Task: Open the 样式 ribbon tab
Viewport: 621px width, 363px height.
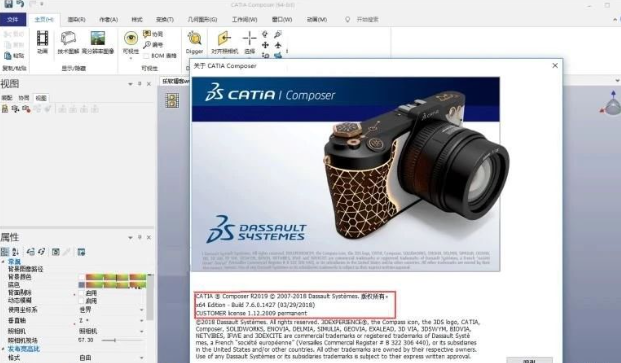Action: click(137, 19)
